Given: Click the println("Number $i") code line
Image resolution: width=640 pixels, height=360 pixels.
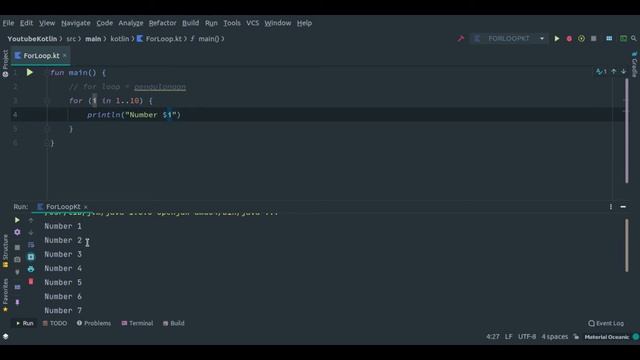Looking at the screenshot, I should [x=133, y=115].
